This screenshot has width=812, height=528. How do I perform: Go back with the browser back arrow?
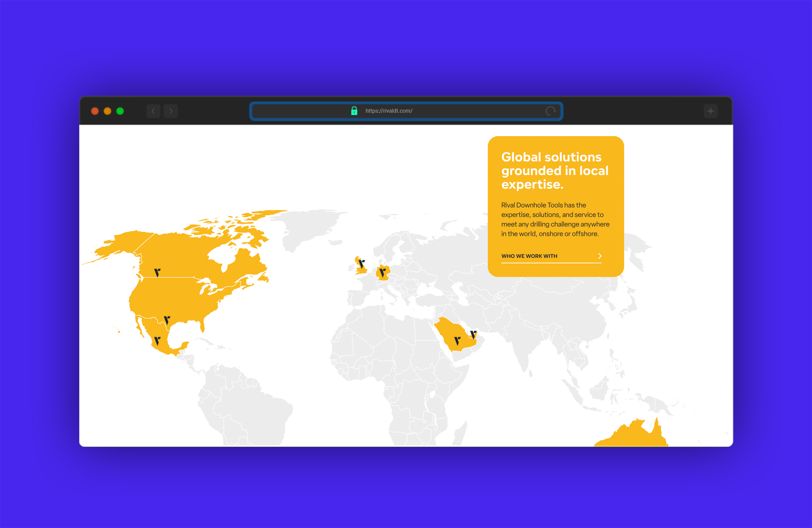(x=153, y=111)
